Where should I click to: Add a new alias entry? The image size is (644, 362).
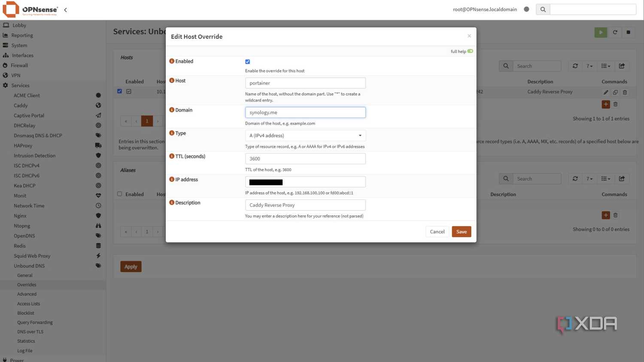pyautogui.click(x=606, y=215)
